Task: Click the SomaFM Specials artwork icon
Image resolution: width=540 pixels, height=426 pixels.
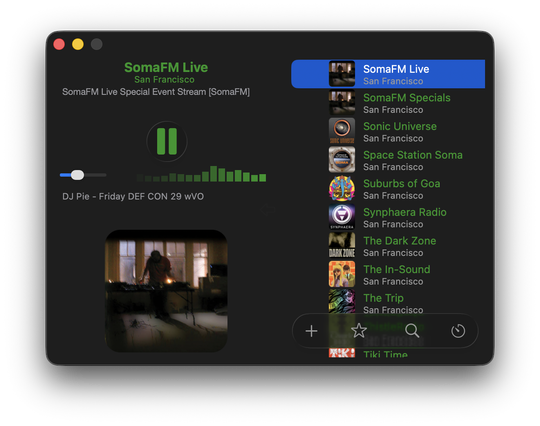Action: 342,102
